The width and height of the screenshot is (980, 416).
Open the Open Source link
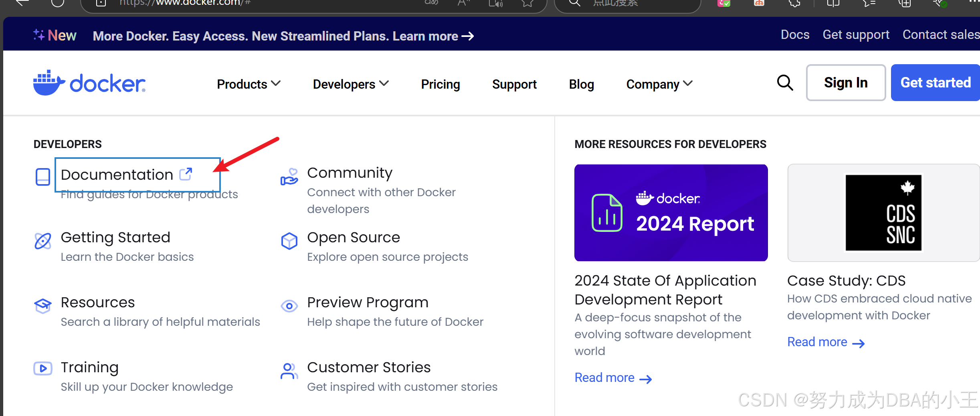point(354,237)
